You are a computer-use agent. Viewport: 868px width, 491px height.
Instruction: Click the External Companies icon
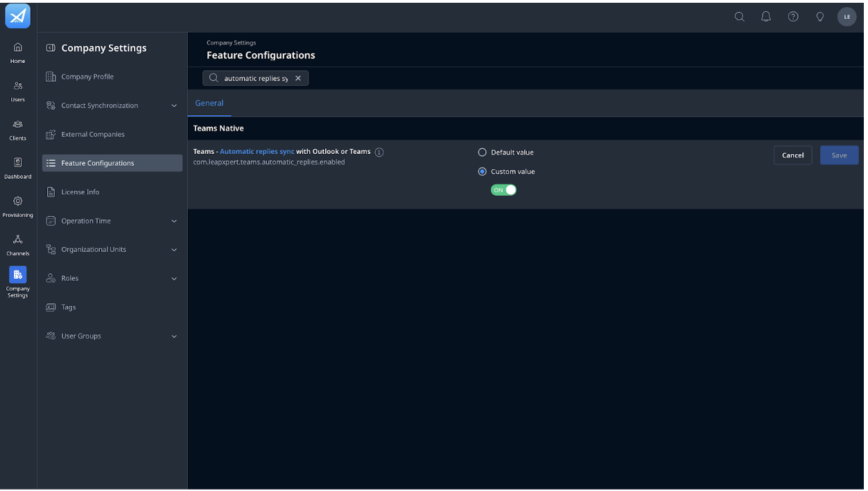(x=51, y=135)
